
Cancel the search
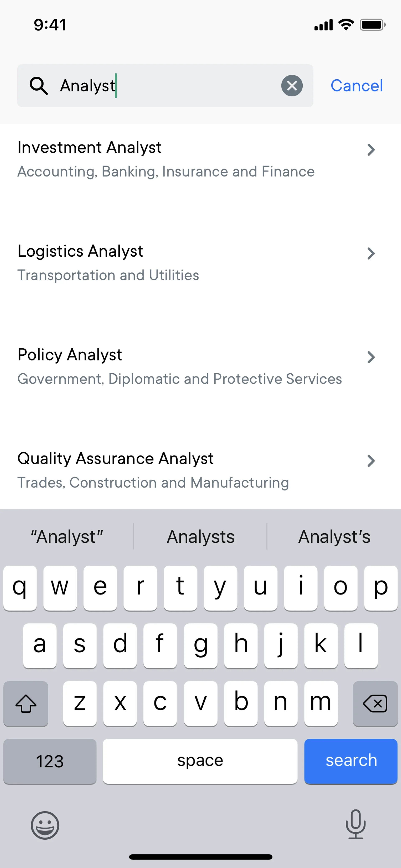(357, 86)
